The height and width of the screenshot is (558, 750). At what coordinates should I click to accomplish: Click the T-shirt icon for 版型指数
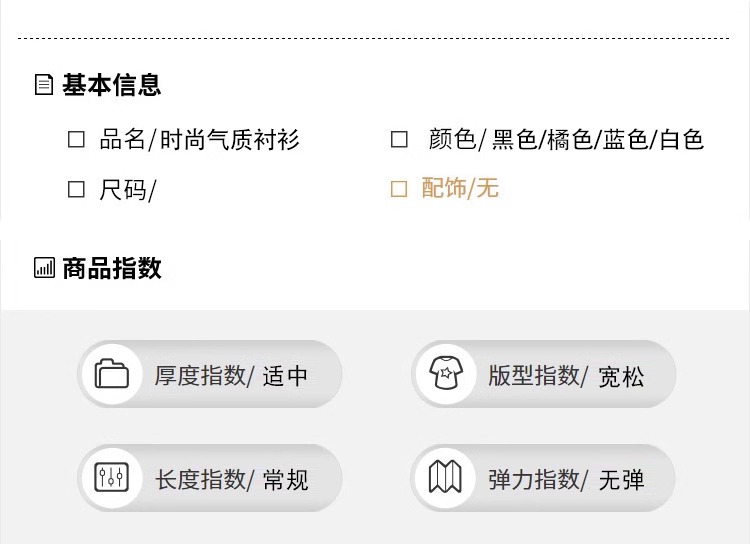446,374
